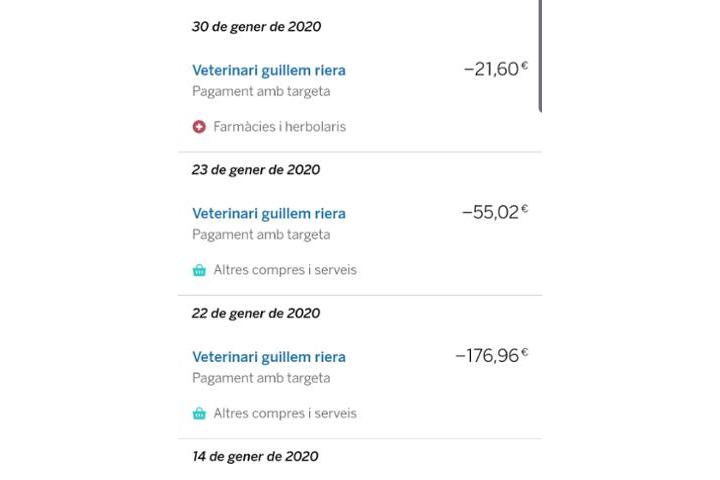The image size is (720, 480).
Task: Click Altres compres i serveis under −55,02 €
Action: [x=284, y=270]
